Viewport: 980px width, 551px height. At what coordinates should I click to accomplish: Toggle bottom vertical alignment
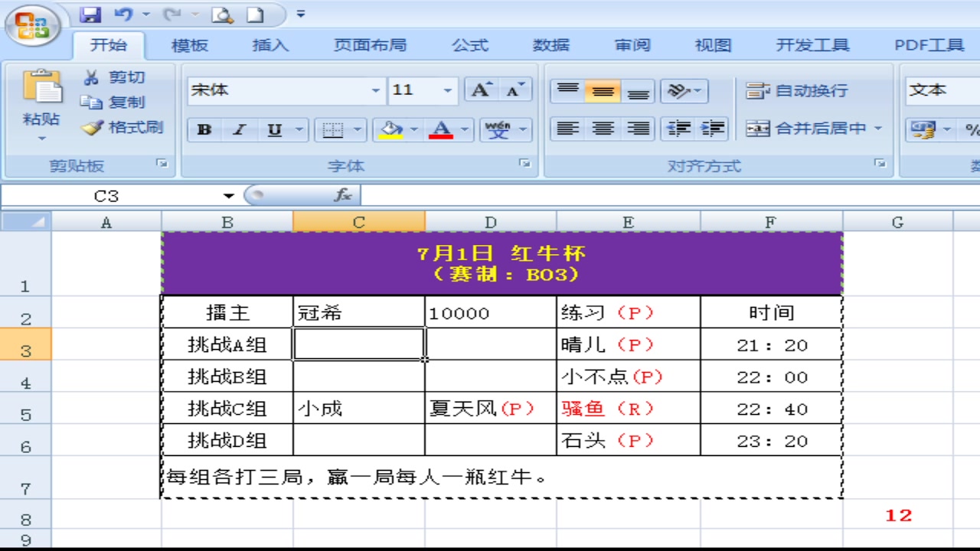click(x=638, y=90)
